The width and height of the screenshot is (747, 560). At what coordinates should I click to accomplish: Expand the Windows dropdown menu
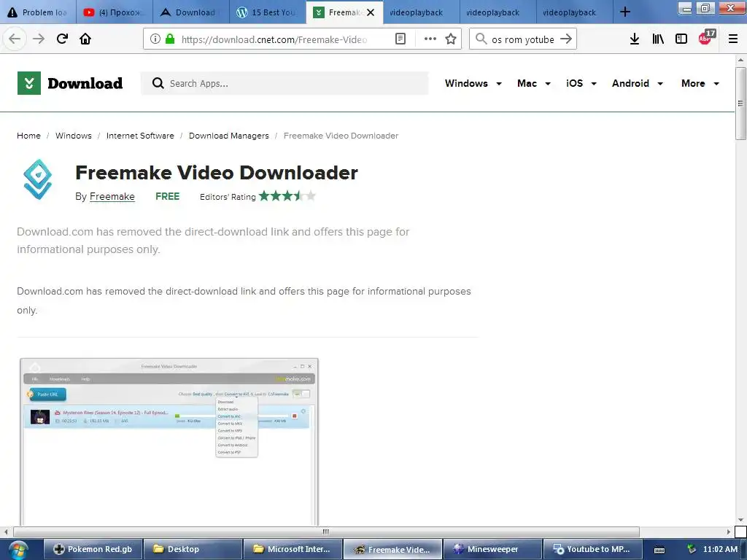[473, 83]
